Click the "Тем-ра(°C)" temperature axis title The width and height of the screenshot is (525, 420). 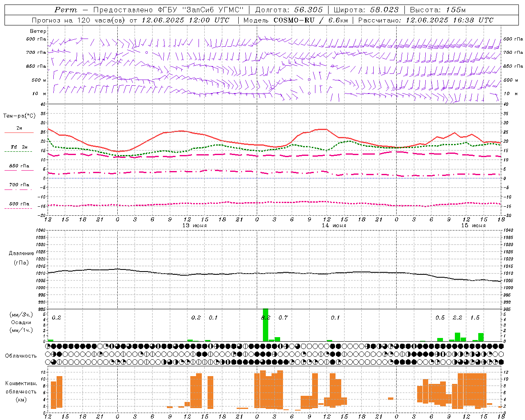19,116
